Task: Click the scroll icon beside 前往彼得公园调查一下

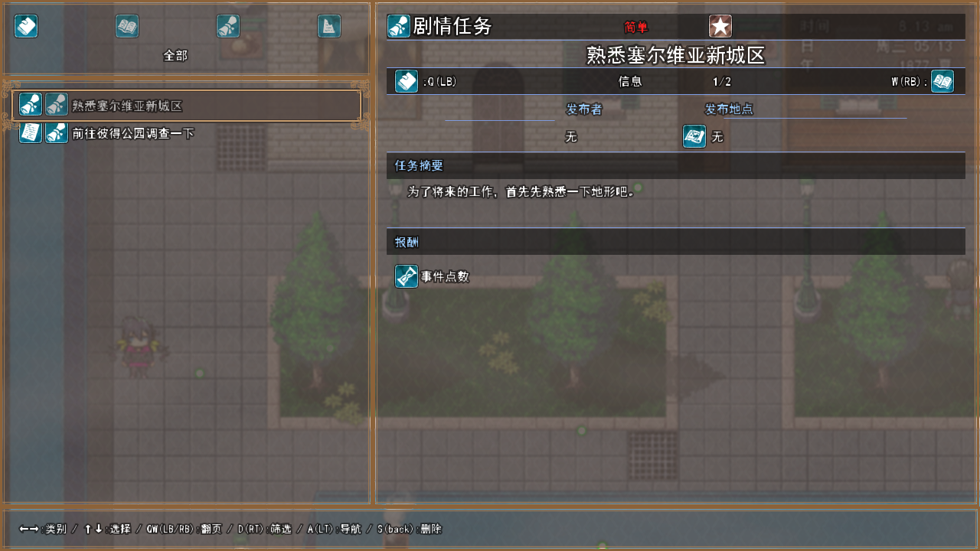Action: pos(57,132)
